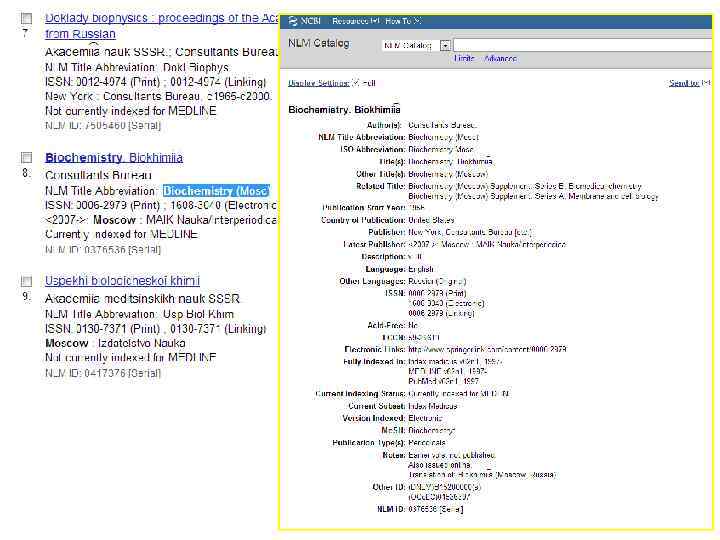Click Moscow Izdatelstvo Nauka in result 9

point(115,343)
